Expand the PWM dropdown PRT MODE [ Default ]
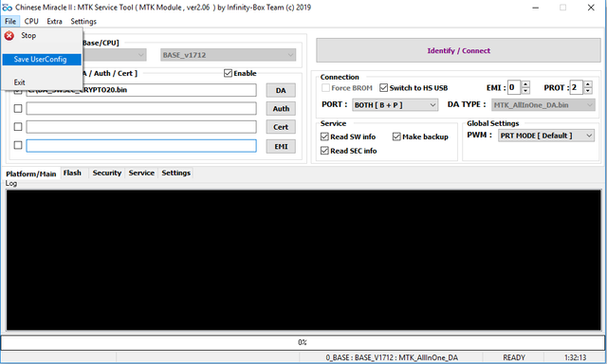607x364 pixels. tap(546, 136)
